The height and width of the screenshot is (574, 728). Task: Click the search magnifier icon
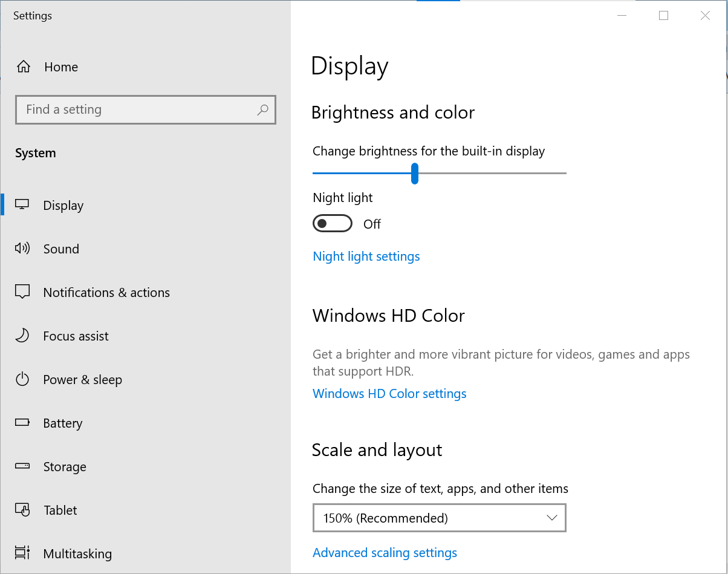(x=262, y=109)
